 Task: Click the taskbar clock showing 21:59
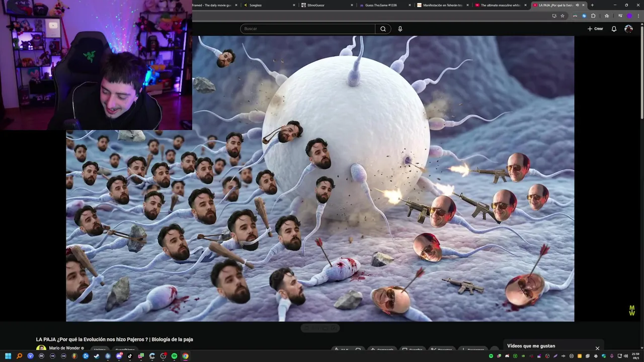(x=635, y=356)
